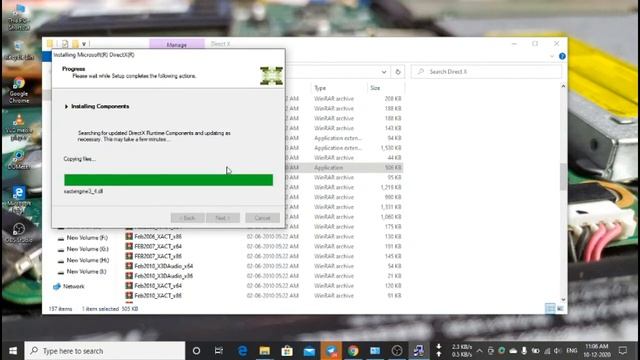Image resolution: width=640 pixels, height=360 pixels.
Task: Click the Back button in DirectX setup
Action: point(187,218)
